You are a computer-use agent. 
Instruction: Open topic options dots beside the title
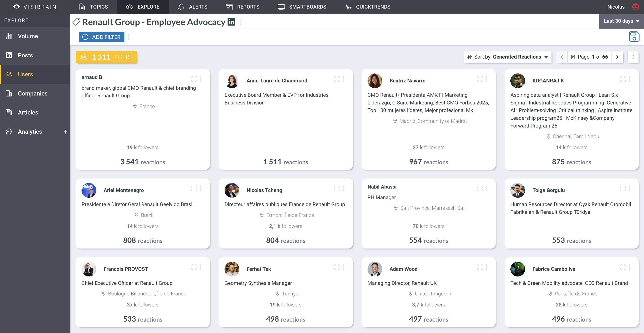click(240, 22)
